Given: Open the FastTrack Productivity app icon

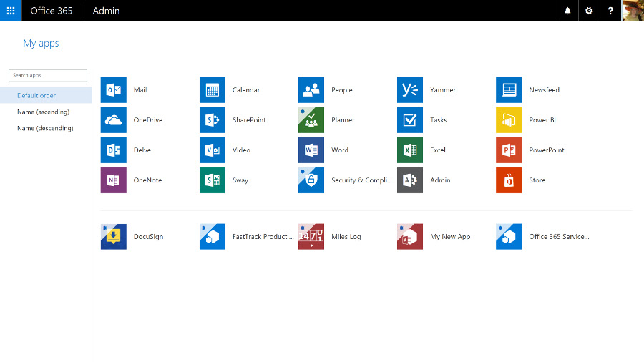Looking at the screenshot, I should [x=213, y=236].
